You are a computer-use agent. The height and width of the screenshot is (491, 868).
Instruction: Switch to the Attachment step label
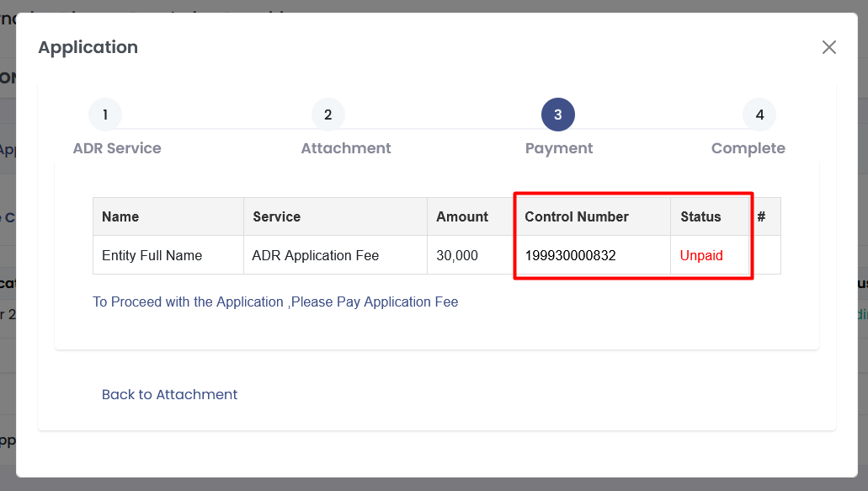click(x=346, y=148)
